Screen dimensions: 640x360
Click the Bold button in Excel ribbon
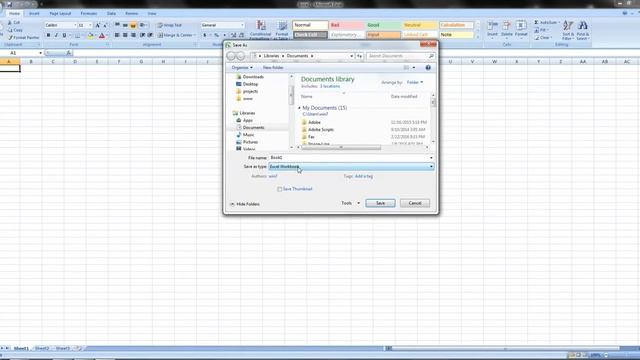(x=48, y=36)
